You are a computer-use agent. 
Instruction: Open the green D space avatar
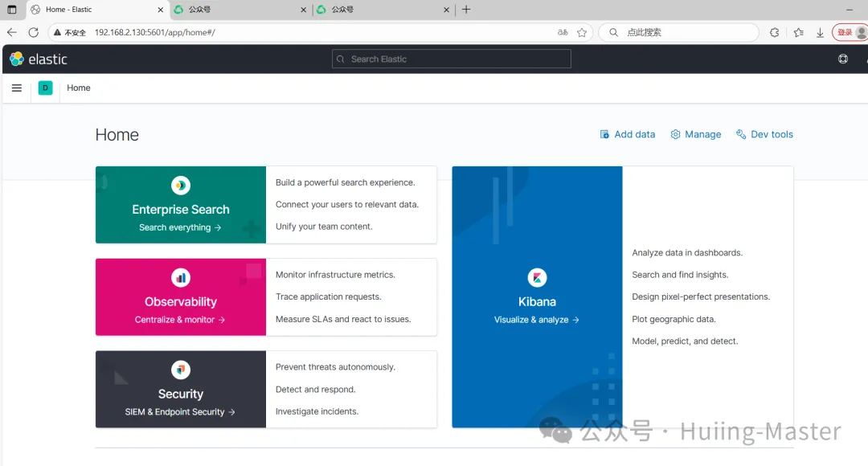point(45,88)
